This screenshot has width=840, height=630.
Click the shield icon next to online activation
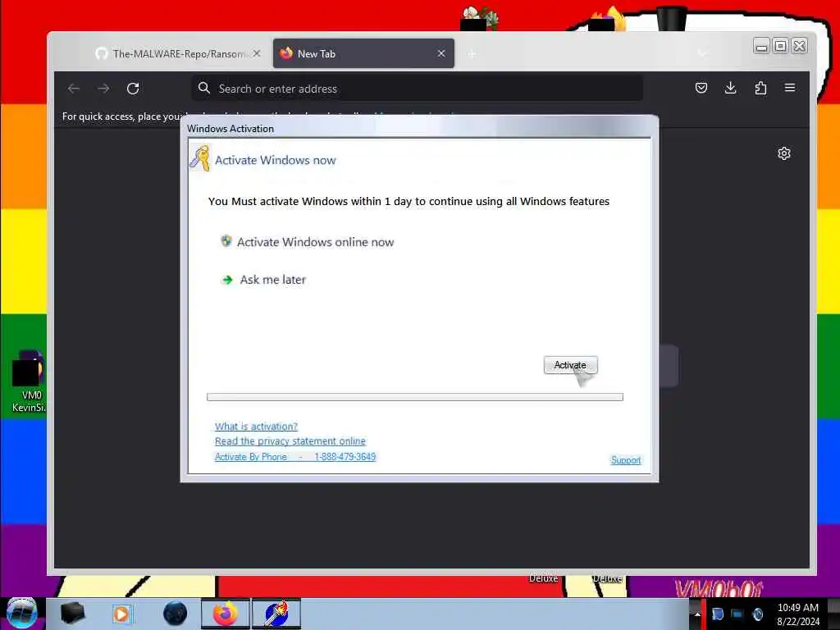[x=226, y=241]
